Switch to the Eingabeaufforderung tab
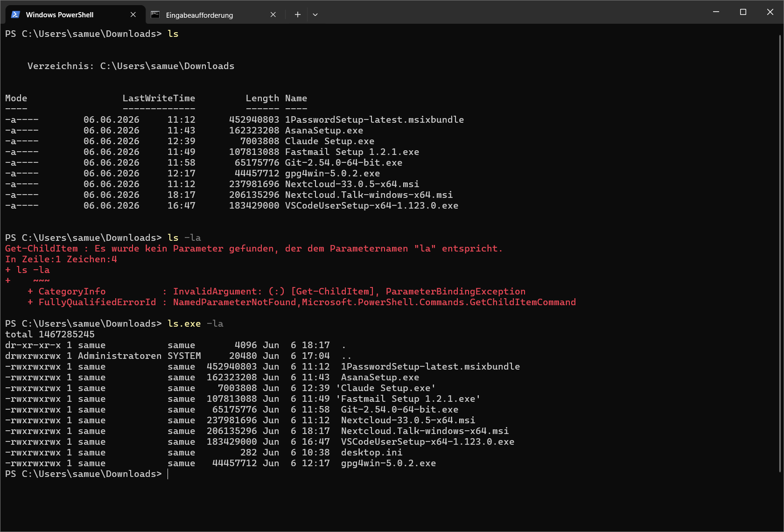 pyautogui.click(x=215, y=15)
